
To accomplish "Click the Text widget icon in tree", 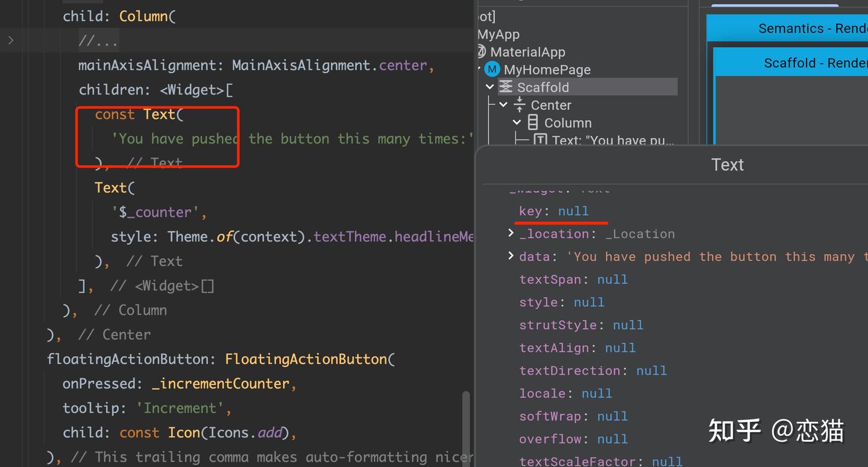I will coord(541,140).
